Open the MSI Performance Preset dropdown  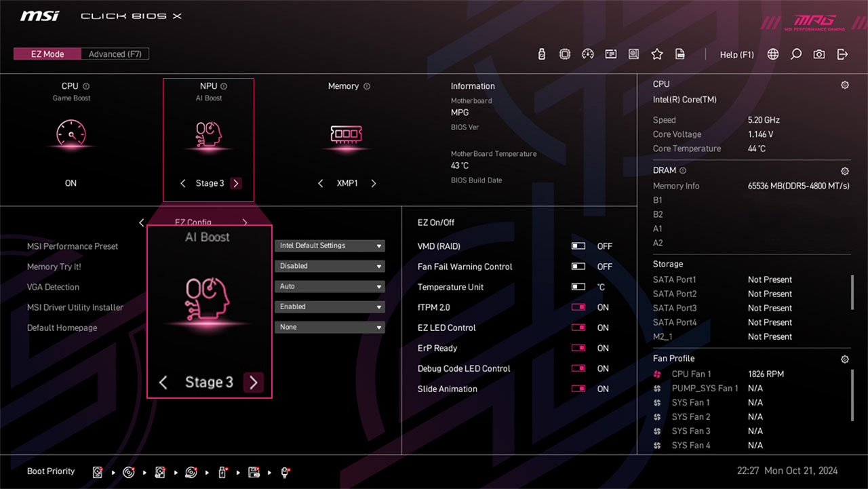[330, 246]
